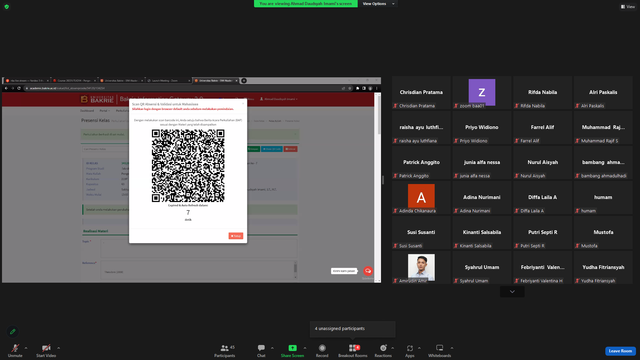640x360 pixels.
Task: Select Susi Susanti's tile
Action: click(421, 233)
